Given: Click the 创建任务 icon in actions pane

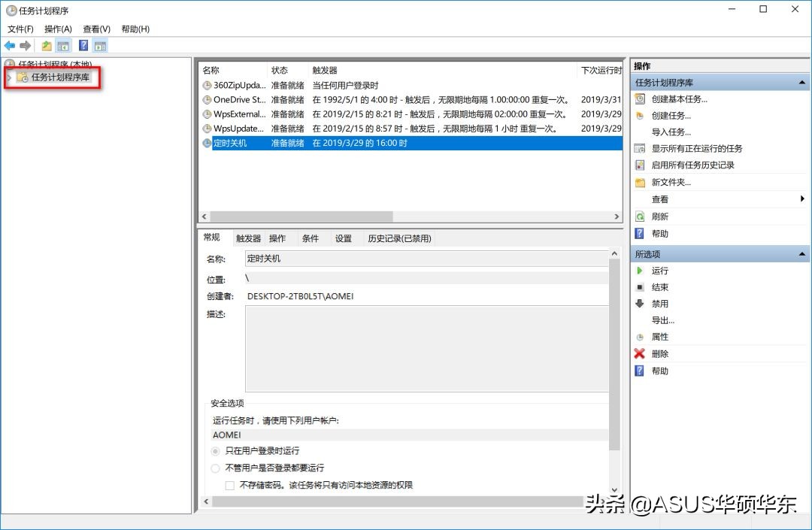Looking at the screenshot, I should [x=640, y=116].
